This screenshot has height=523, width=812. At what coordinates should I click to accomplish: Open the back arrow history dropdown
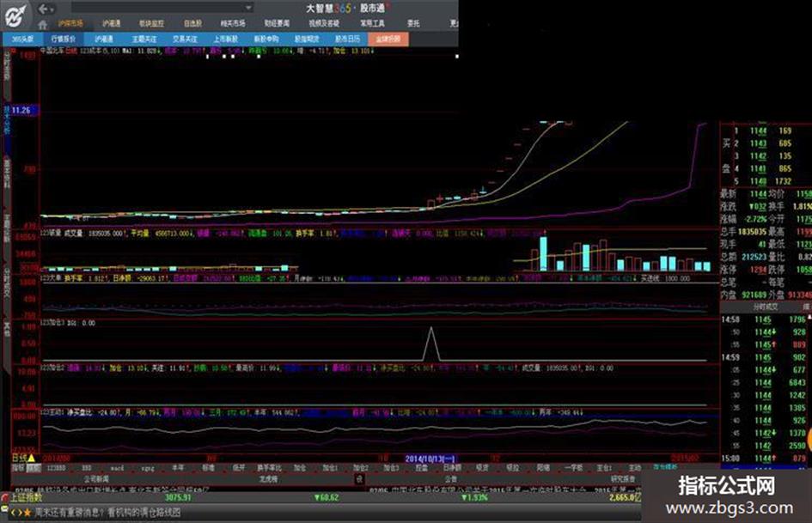coord(52,9)
